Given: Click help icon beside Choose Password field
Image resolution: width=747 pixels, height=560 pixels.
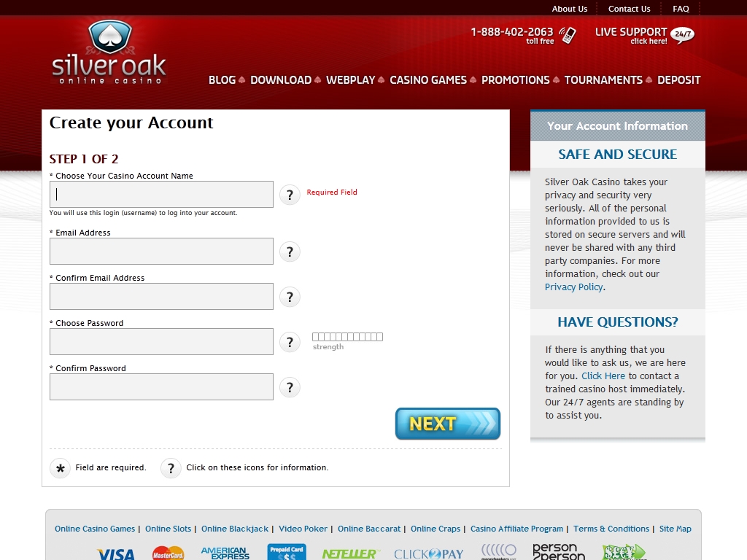Looking at the screenshot, I should click(290, 342).
